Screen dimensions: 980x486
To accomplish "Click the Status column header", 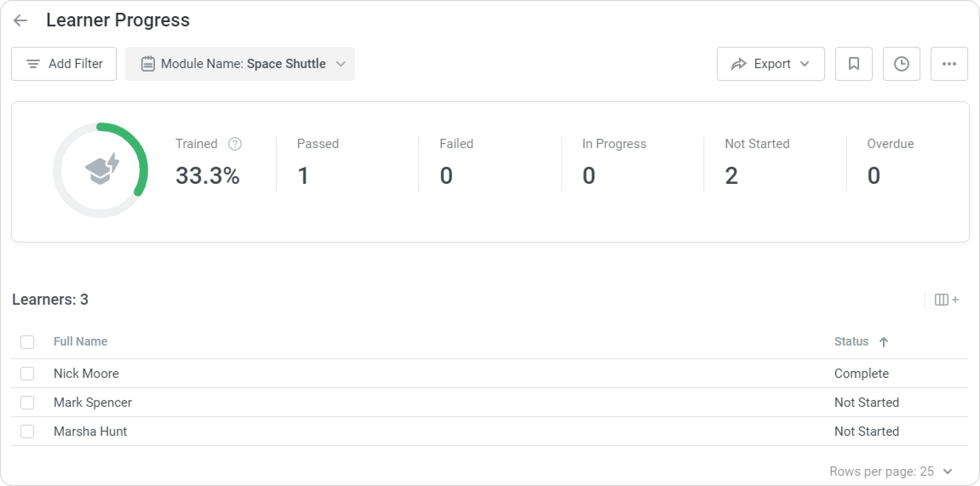I will [x=851, y=341].
